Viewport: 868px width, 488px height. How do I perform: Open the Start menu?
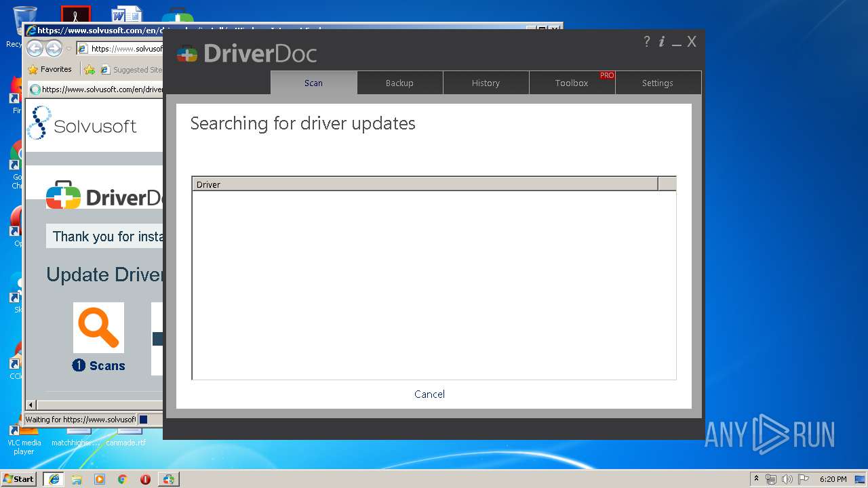tap(18, 479)
